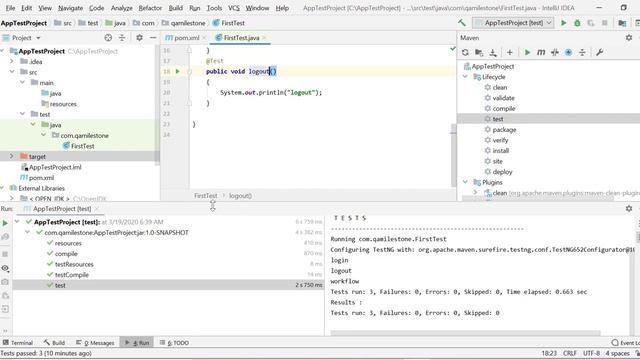The height and width of the screenshot is (360, 640).
Task: Collapse all in Project tool window
Action: pos(122,38)
